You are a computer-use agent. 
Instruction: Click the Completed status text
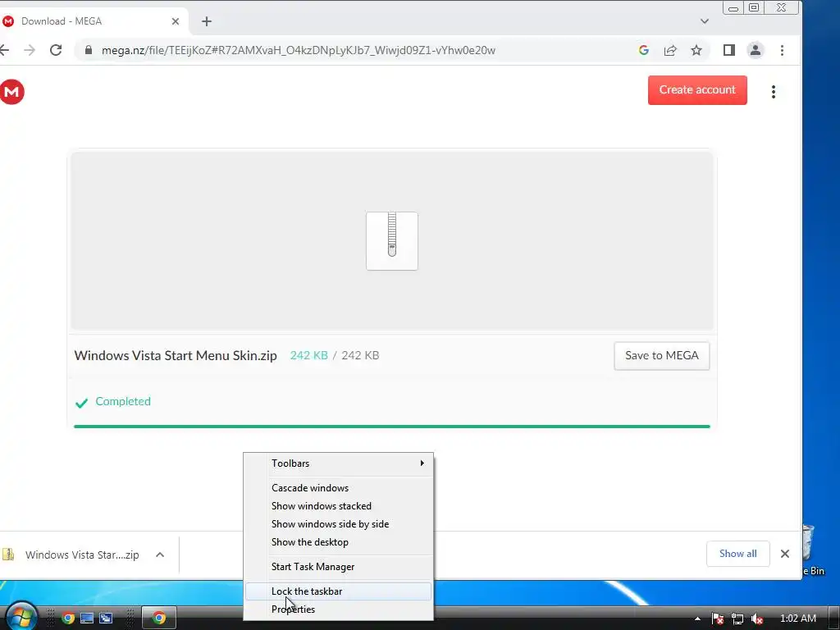pyautogui.click(x=123, y=401)
